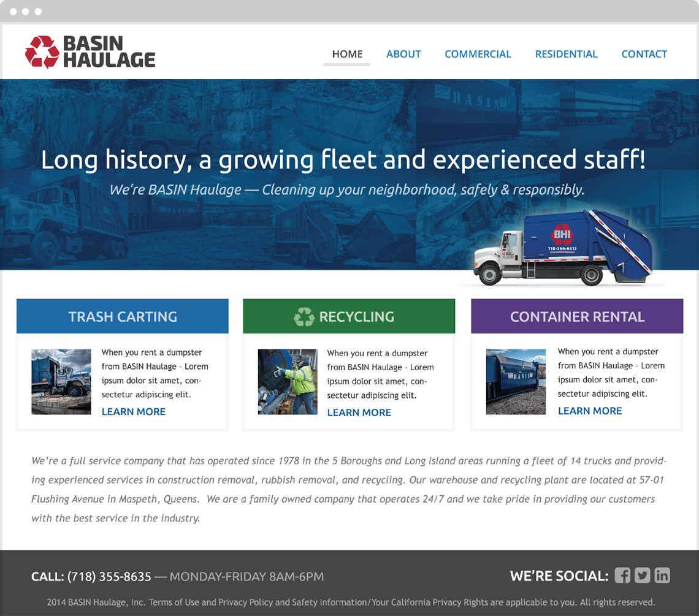Open the Trash Carting truck thumbnail
The width and height of the screenshot is (699, 616).
pos(61,382)
